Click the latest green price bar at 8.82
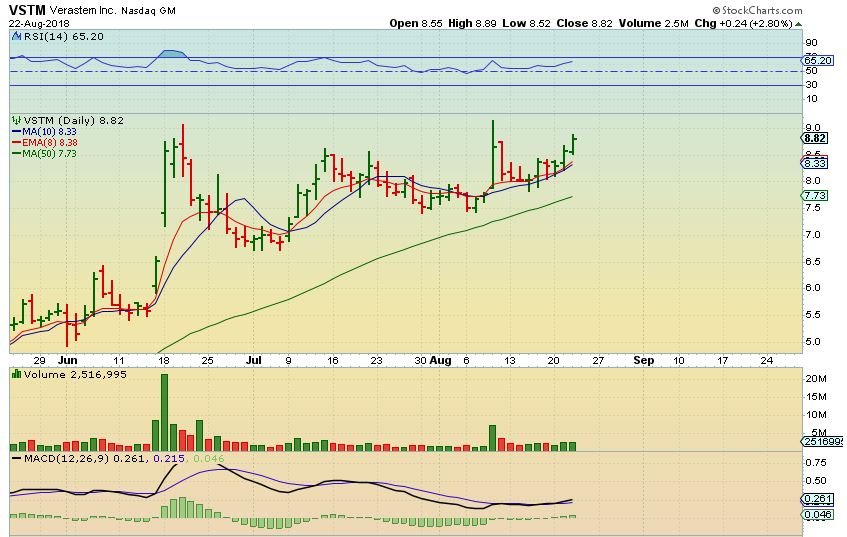The width and height of the screenshot is (847, 537). [573, 145]
